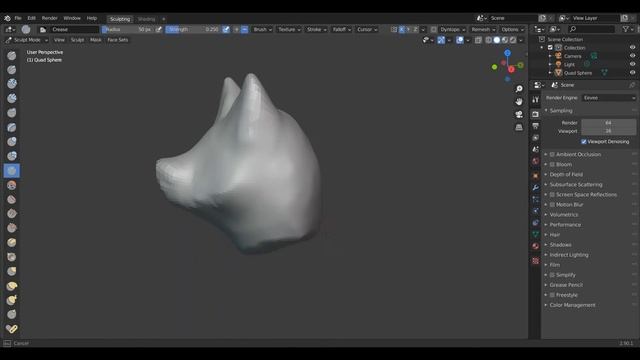Select the Flatten brush tool
The image size is (640, 360).
[x=11, y=199]
